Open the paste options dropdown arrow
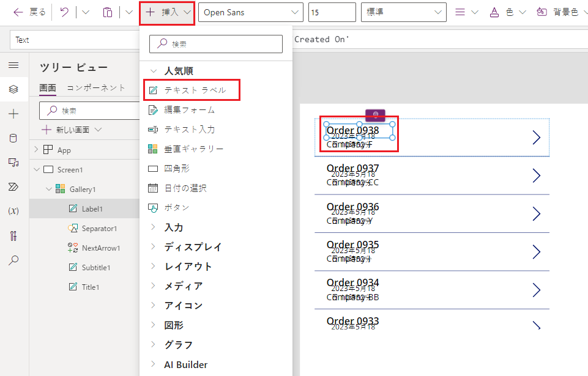 [129, 12]
